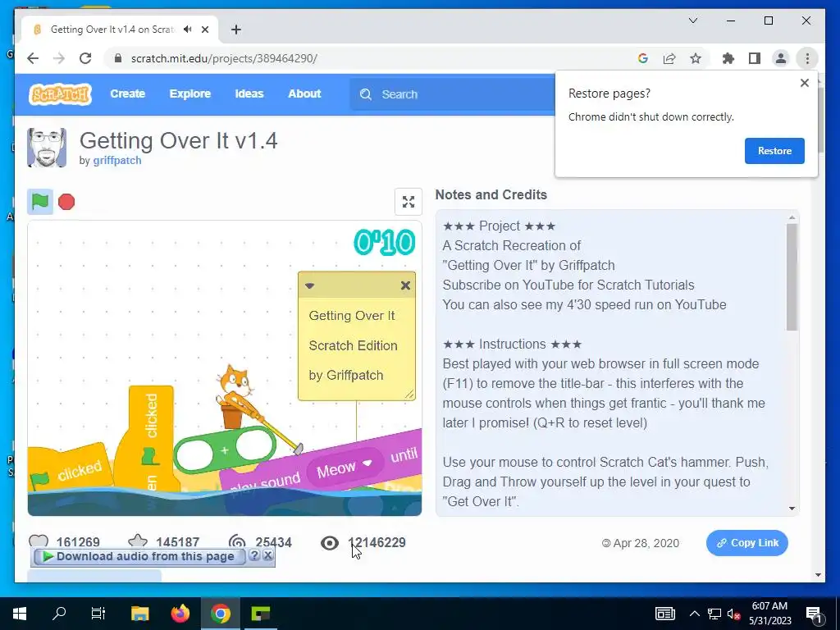The height and width of the screenshot is (630, 840).
Task: Close the download audio bar
Action: tap(268, 555)
